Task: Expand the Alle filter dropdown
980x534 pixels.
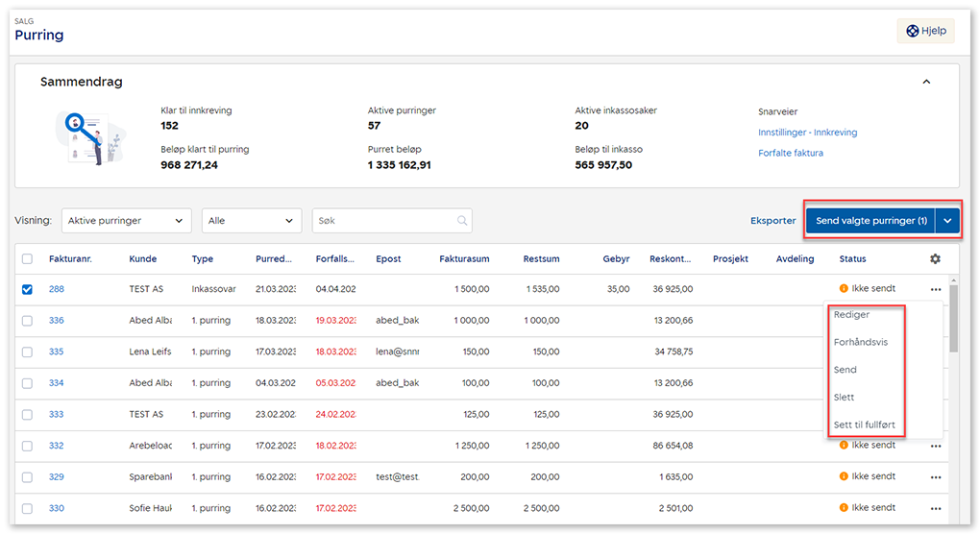Action: pyautogui.click(x=253, y=221)
